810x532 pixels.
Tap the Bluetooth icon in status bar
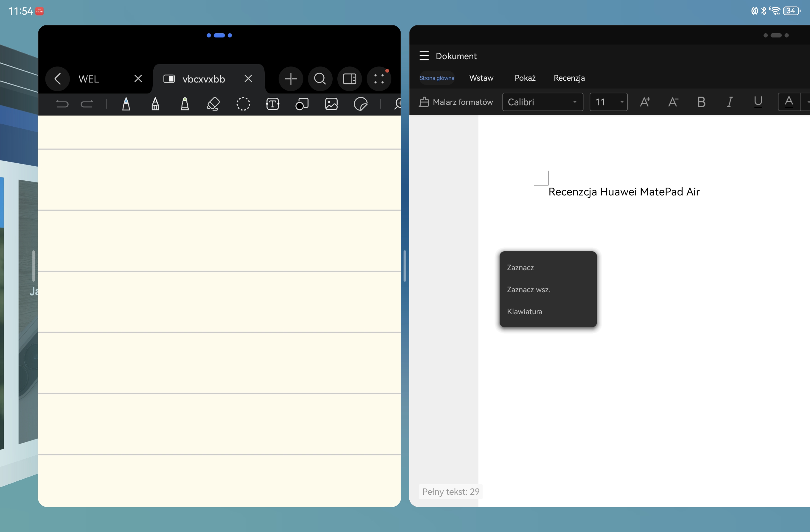(x=764, y=11)
